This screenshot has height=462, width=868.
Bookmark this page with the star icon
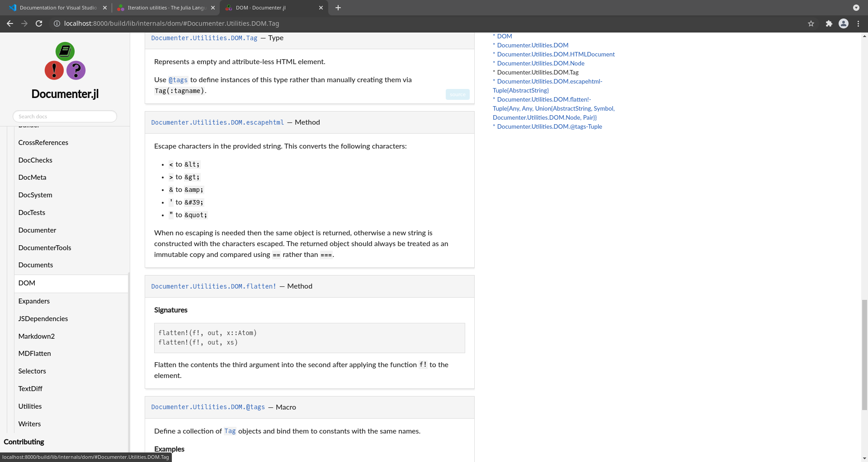tap(811, 23)
